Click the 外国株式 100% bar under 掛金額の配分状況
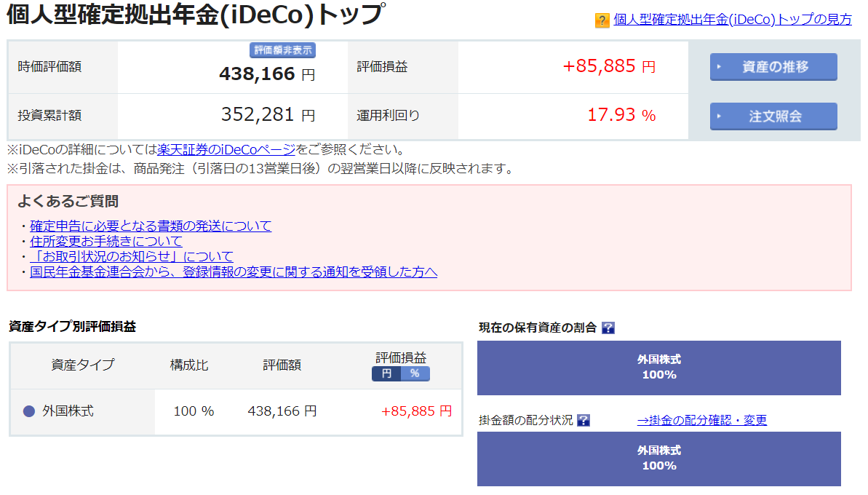This screenshot has height=495, width=868. click(658, 459)
